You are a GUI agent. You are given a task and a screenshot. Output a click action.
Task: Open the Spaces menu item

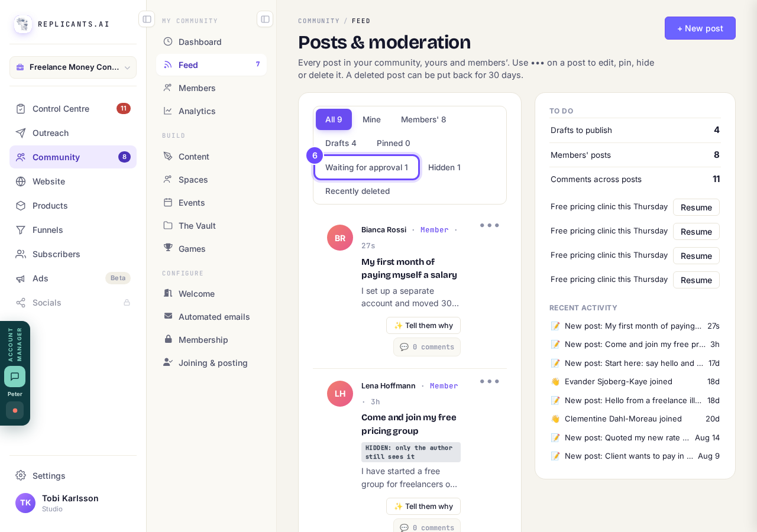tap(212, 180)
